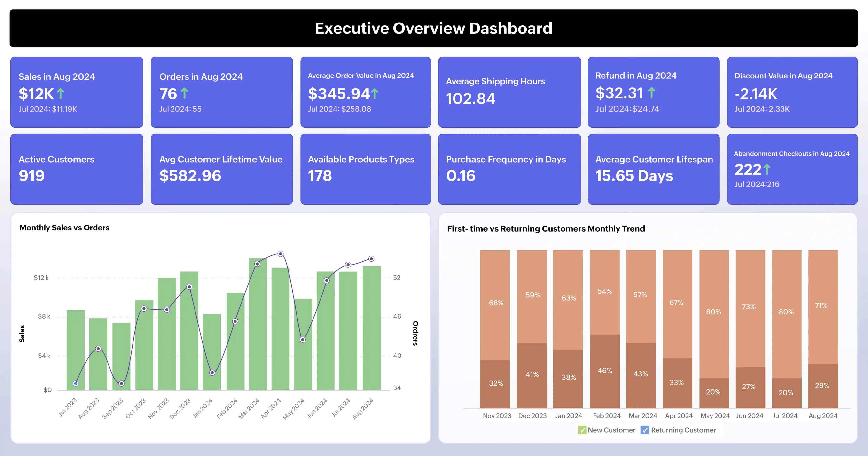868x456 pixels.
Task: Select the Discount Value -2.14K figure
Action: point(756,94)
